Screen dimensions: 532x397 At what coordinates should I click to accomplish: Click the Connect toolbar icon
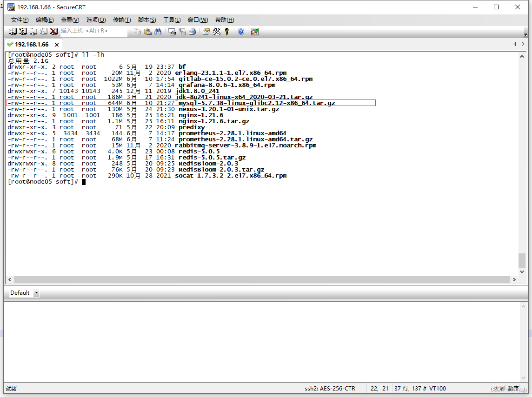click(13, 32)
